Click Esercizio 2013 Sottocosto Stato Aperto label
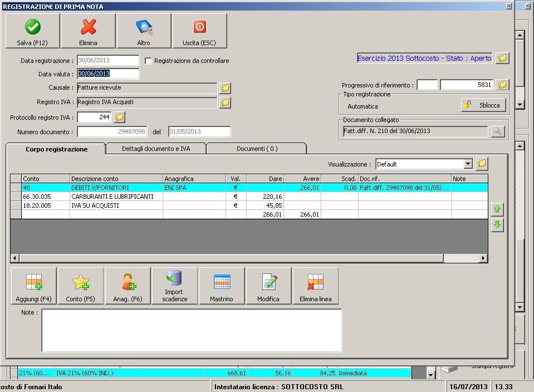The image size is (534, 392). (424, 58)
